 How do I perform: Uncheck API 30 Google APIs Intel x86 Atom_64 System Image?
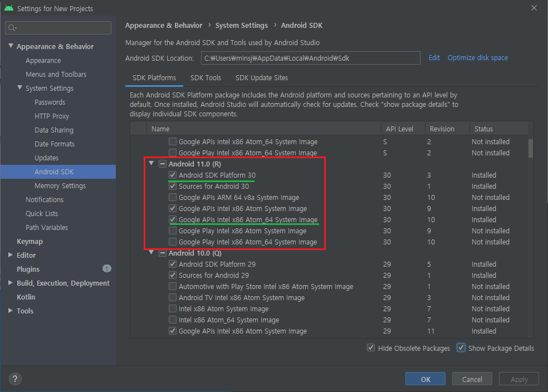[173, 219]
